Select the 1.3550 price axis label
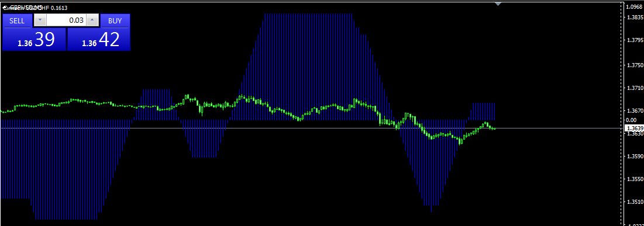The width and height of the screenshot is (644, 226). [634, 179]
